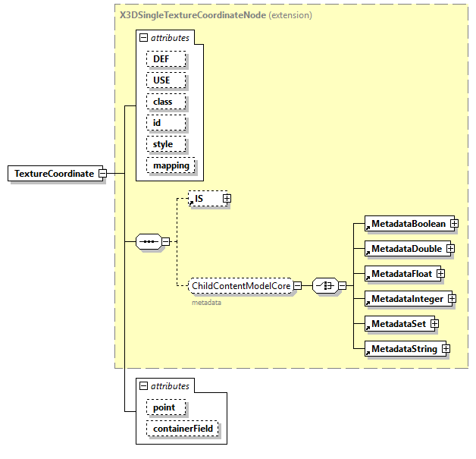Select the USE attribute
Screen dimensions: 476x459
(162, 80)
